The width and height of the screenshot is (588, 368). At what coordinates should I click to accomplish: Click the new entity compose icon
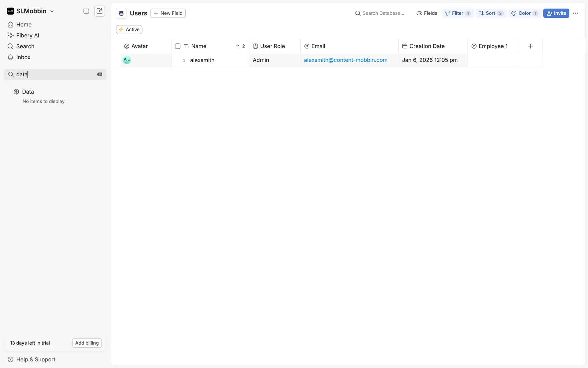pyautogui.click(x=100, y=11)
